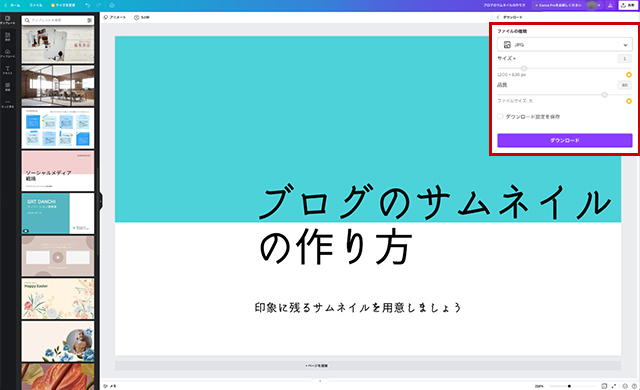Open the template search filter icon

(89, 20)
